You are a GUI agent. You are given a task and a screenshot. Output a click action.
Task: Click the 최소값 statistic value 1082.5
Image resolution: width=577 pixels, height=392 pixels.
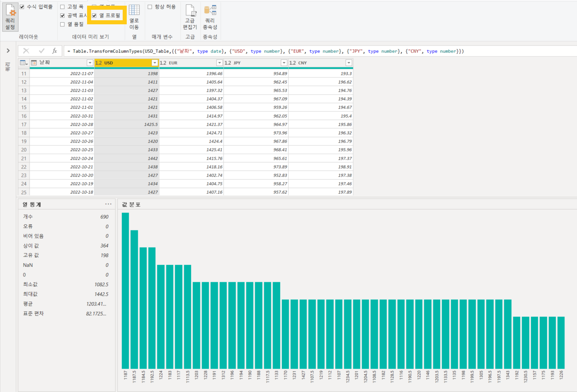(x=101, y=284)
